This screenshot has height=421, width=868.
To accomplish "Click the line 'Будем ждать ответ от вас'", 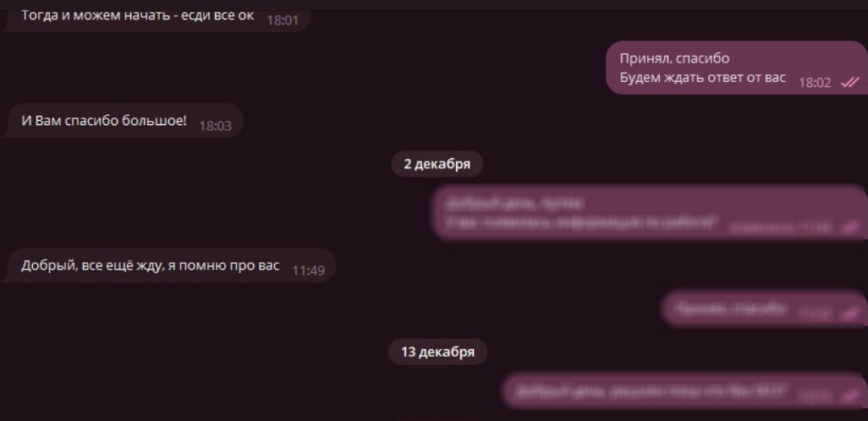I will (x=702, y=78).
